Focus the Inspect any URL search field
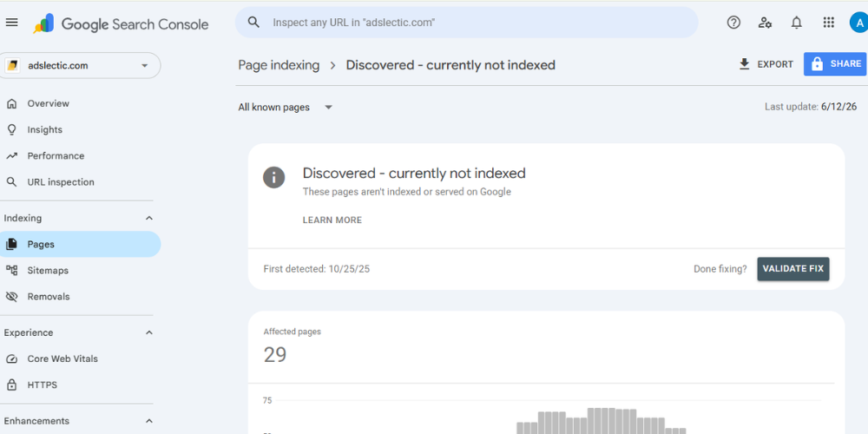Screen dimensions: 868x434 (x=467, y=23)
